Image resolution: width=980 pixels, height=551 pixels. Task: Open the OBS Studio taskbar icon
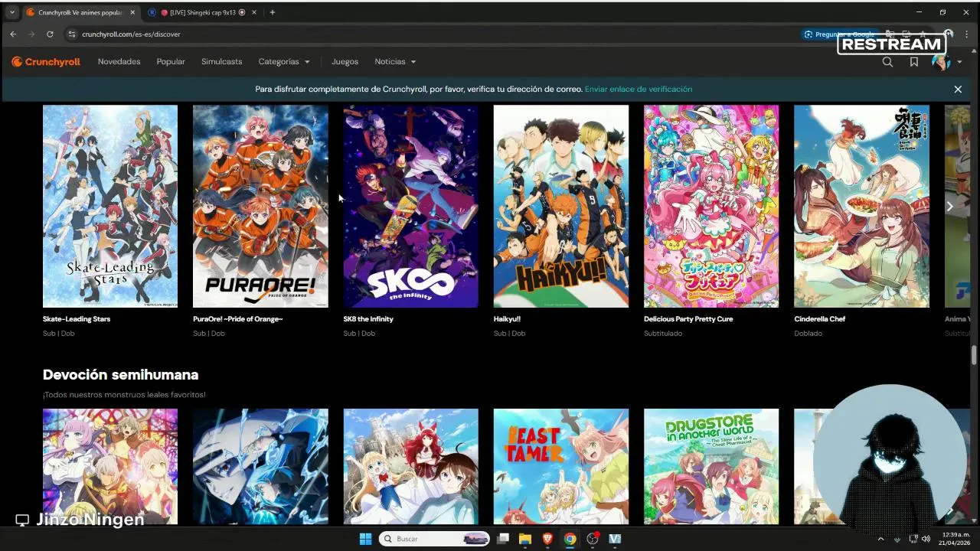[x=593, y=539]
